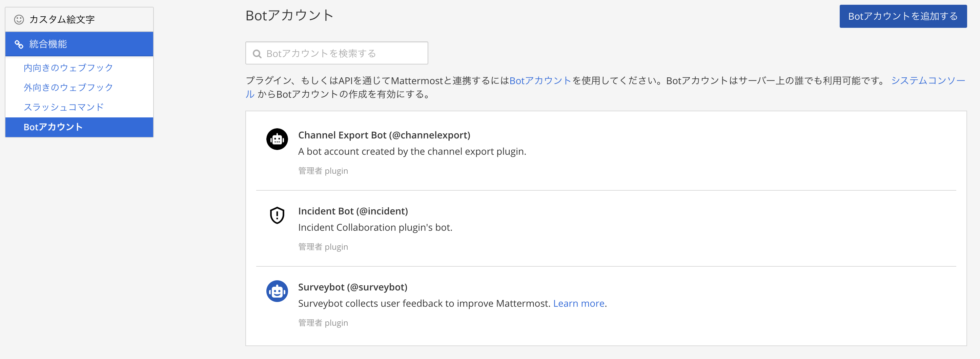980x359 pixels.
Task: Click the magnifier icon in the search box
Action: 257,54
